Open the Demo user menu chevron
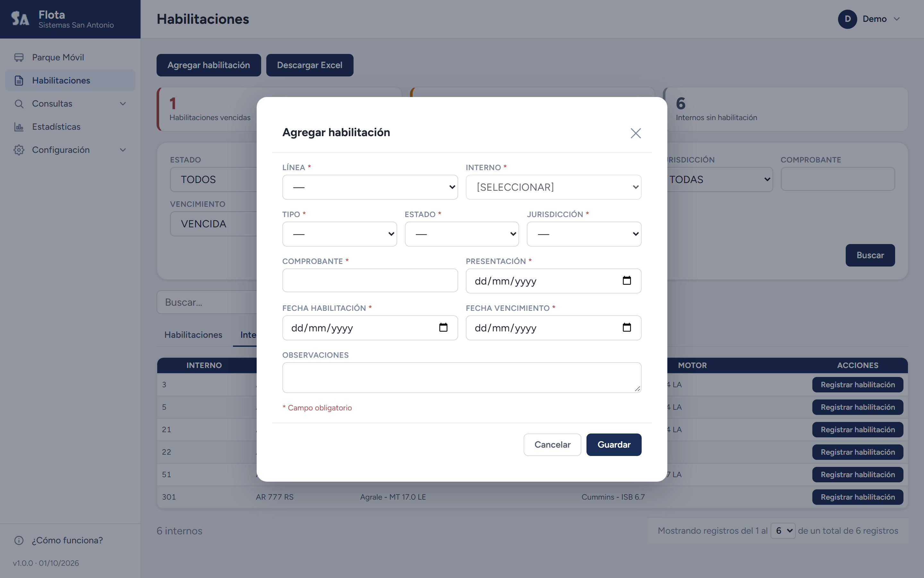Screen dimensions: 924x578 tap(897, 19)
